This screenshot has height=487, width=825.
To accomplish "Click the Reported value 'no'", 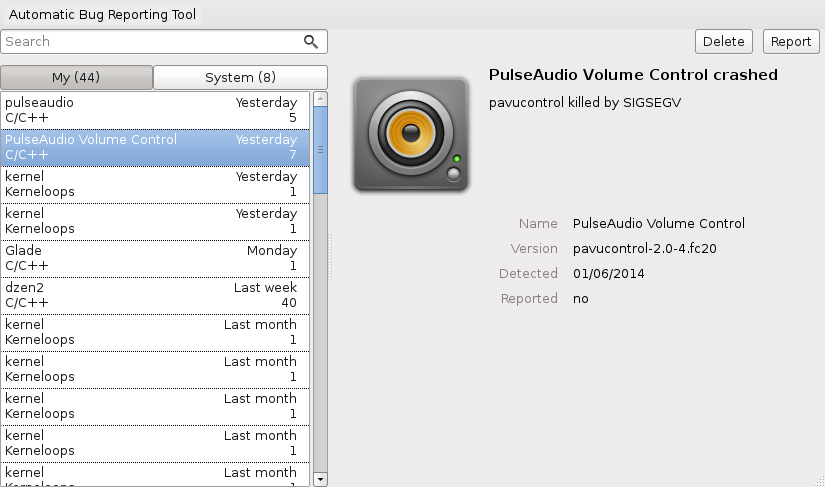I will [x=580, y=299].
